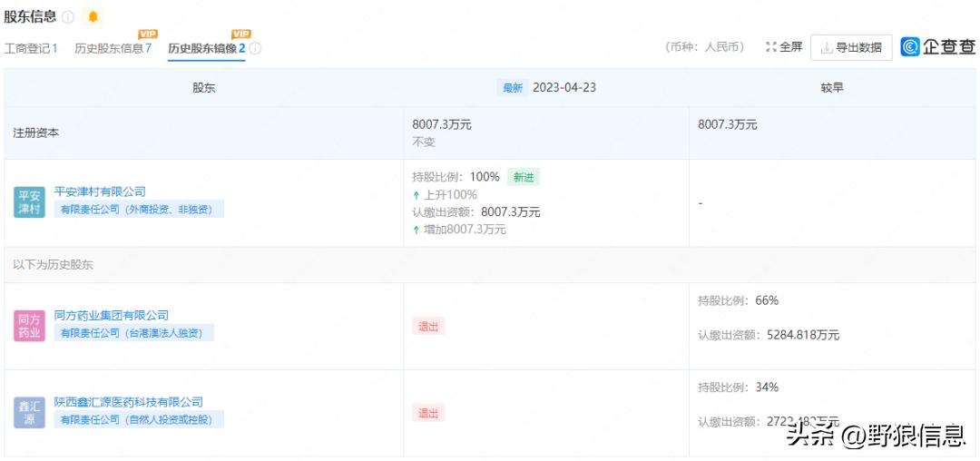Click the orange bell alert icon
Viewport: 980px width, 461px height.
pyautogui.click(x=93, y=17)
